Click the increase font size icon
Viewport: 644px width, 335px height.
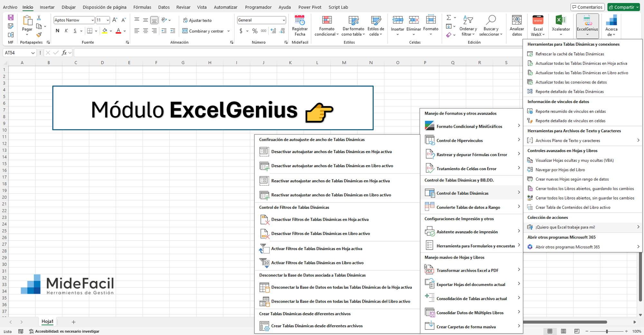pos(115,20)
